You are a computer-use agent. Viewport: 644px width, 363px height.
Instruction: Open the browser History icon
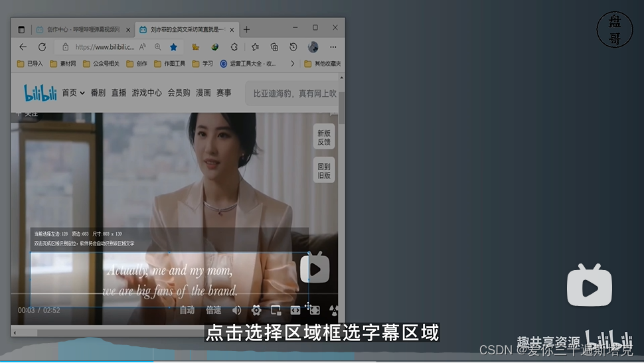tap(293, 47)
